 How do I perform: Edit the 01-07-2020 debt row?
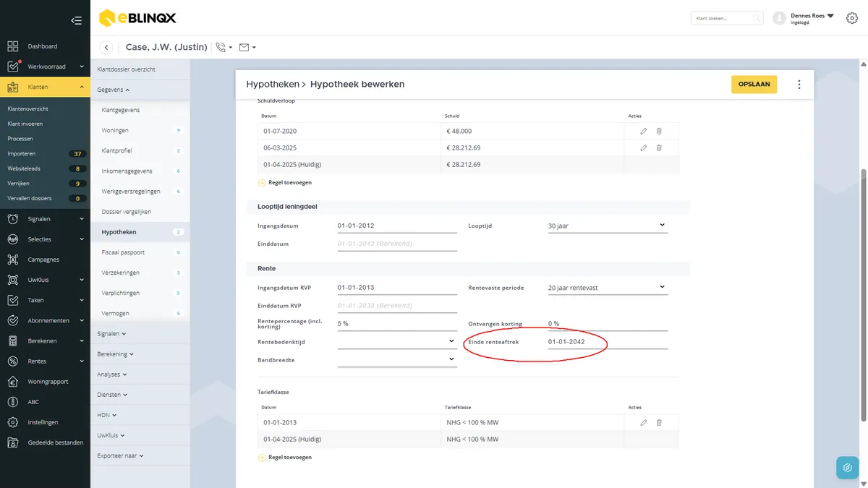[643, 131]
